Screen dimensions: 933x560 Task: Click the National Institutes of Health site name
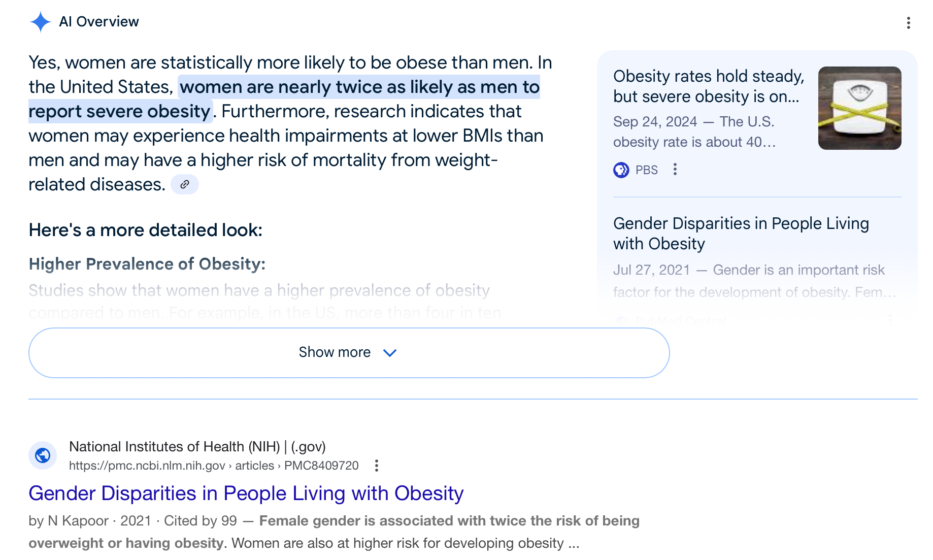click(174, 446)
